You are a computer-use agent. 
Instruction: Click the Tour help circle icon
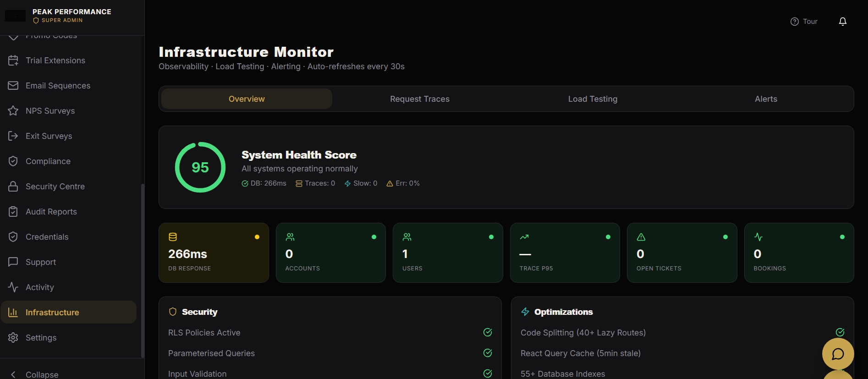pos(795,22)
